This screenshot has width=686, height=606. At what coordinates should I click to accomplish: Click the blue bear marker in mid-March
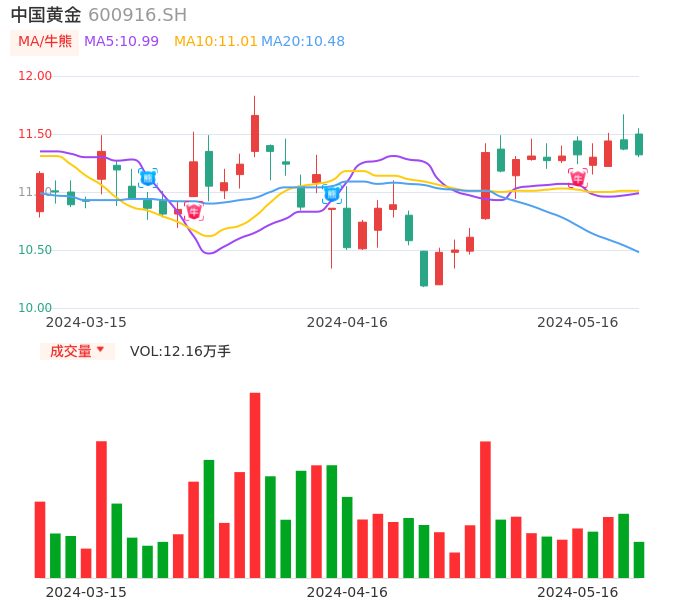147,178
